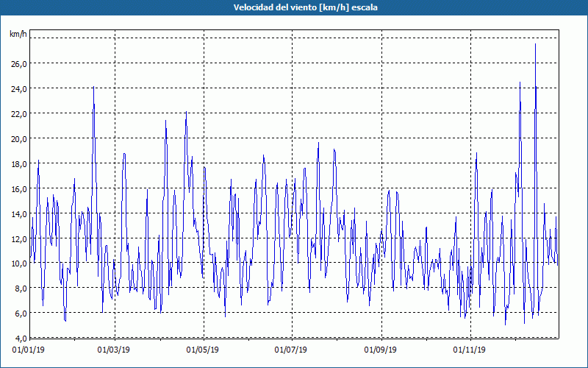Select the 26,0 y-axis value
The height and width of the screenshot is (368, 588).
pos(19,64)
